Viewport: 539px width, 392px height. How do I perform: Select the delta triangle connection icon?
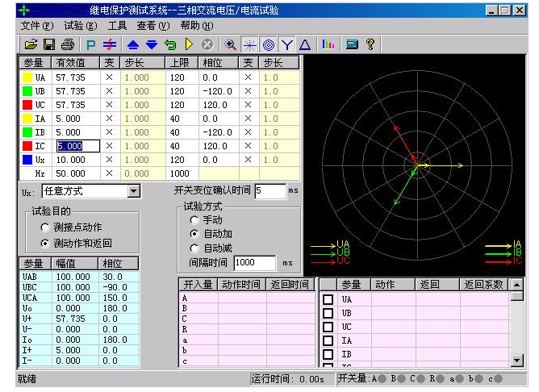[x=305, y=44]
